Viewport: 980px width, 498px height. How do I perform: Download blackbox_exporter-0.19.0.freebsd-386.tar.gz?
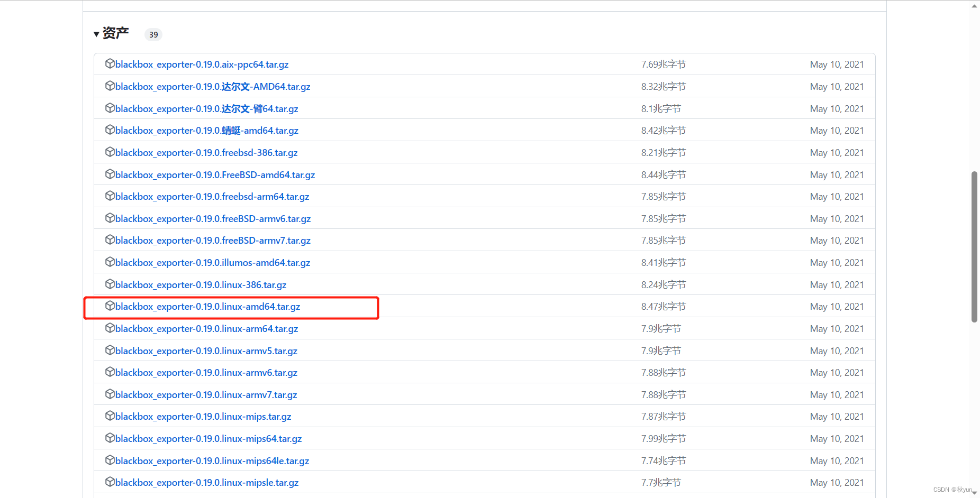(206, 153)
